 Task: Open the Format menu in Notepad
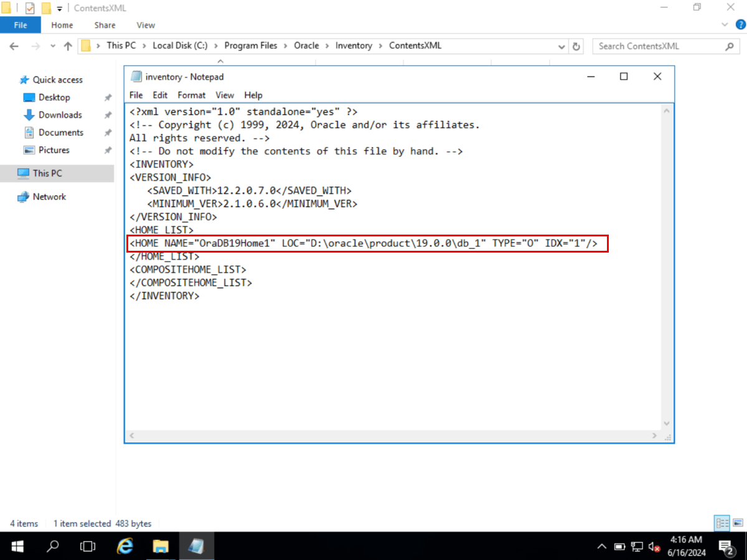pos(191,95)
